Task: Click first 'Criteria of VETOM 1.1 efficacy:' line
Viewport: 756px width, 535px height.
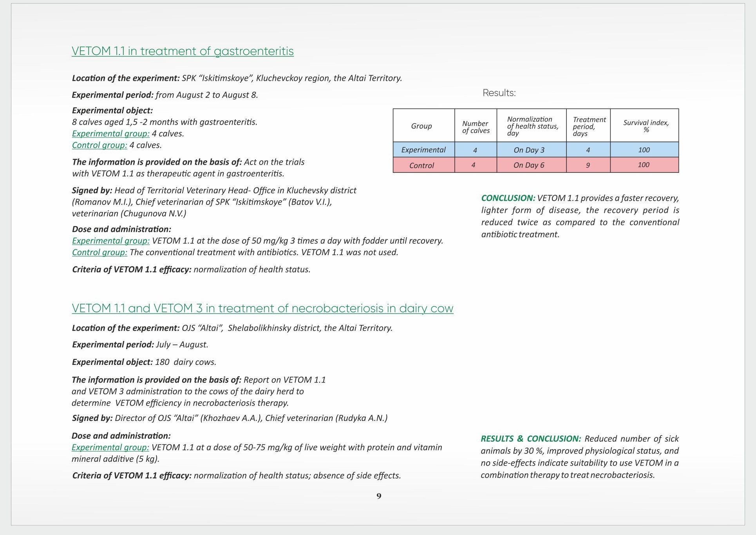Action: tap(191, 270)
